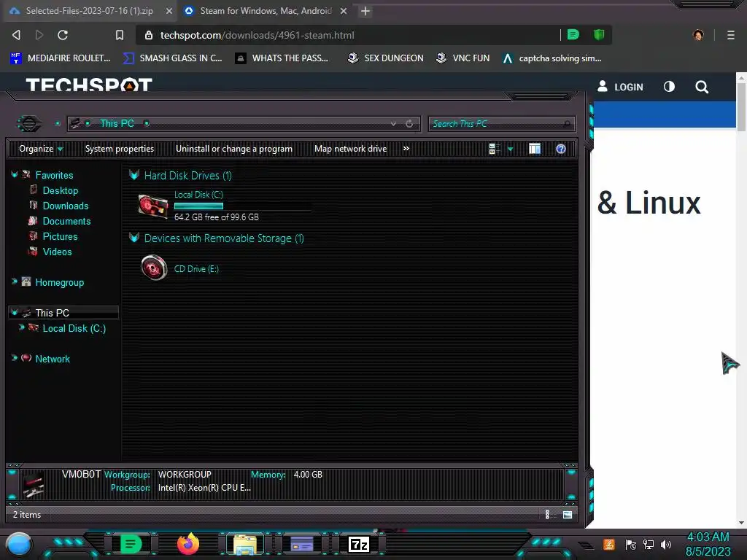
Task: Click the Explorer back navigation orb
Action: click(x=28, y=124)
